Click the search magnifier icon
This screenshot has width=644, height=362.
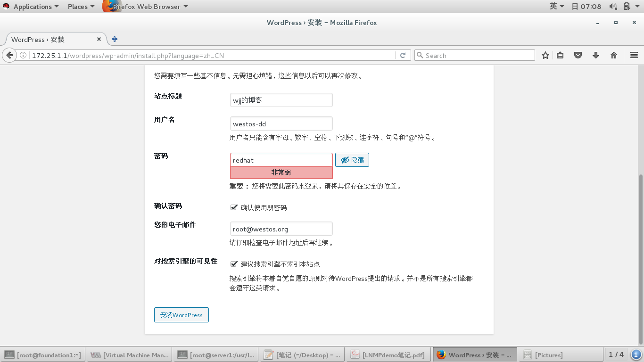(x=420, y=55)
